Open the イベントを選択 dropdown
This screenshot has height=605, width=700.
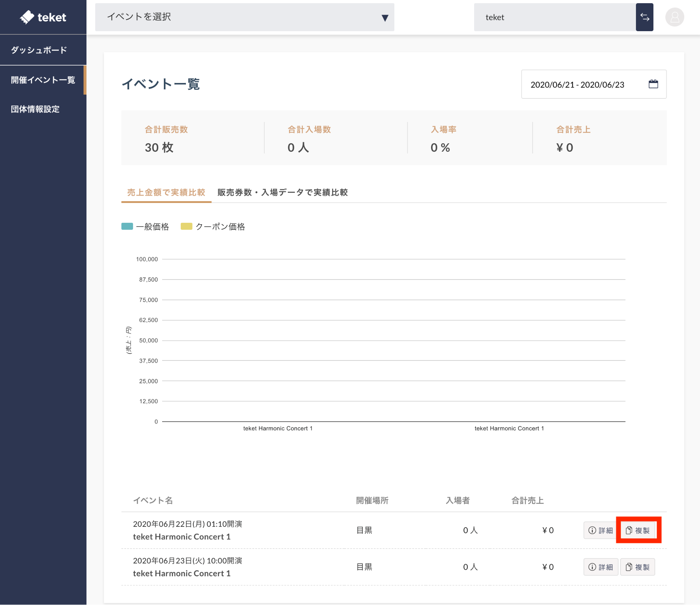pyautogui.click(x=244, y=17)
